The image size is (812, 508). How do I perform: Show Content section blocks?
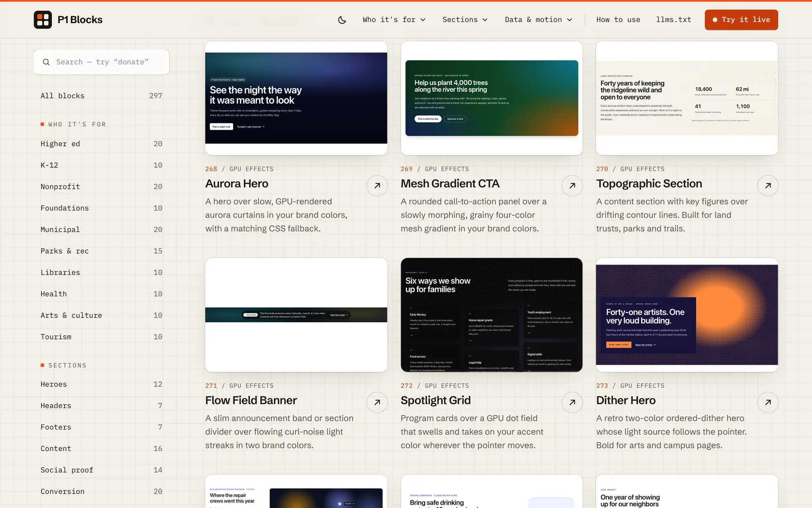(x=101, y=449)
